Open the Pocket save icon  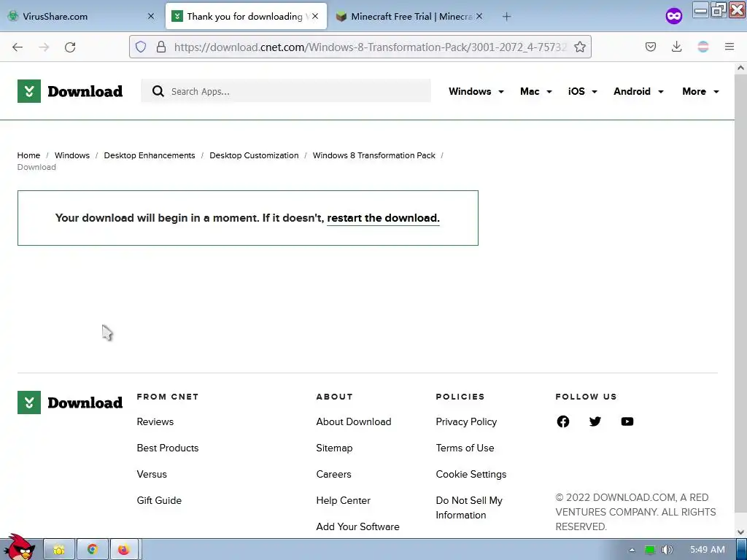[x=651, y=47]
